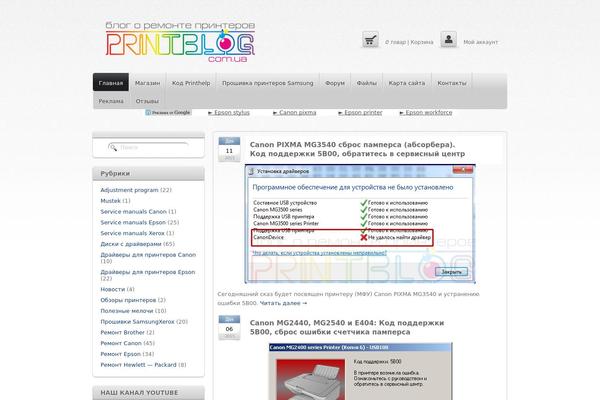Click the Рубрики panel header

pos(148,173)
